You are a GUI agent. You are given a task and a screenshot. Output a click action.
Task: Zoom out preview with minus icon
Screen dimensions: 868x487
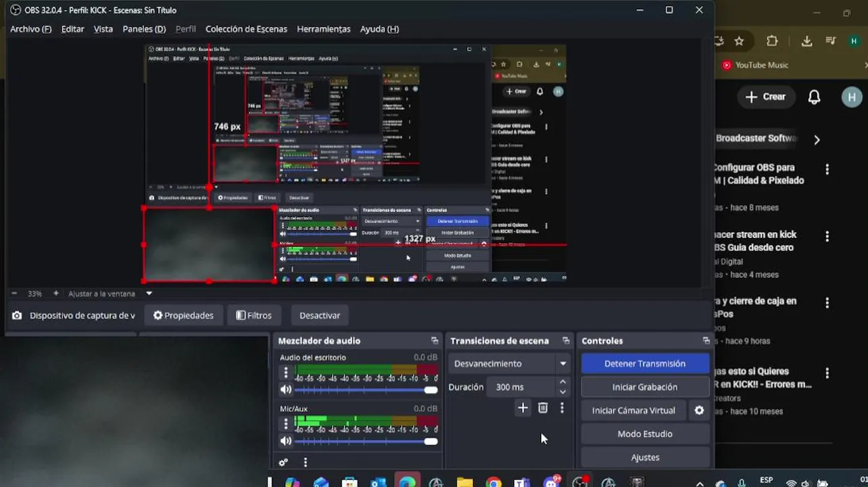pos(14,294)
